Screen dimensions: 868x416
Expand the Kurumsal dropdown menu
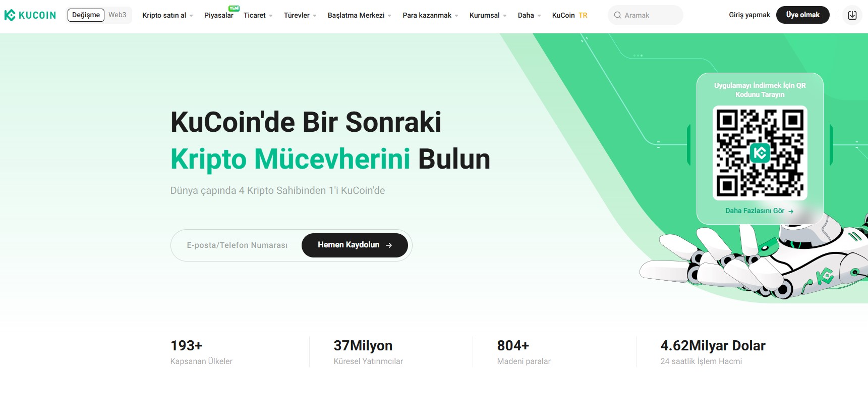point(488,16)
